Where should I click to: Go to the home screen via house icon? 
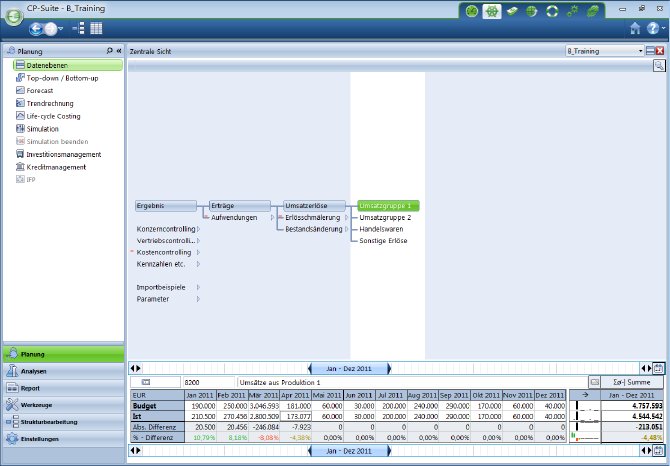635,29
